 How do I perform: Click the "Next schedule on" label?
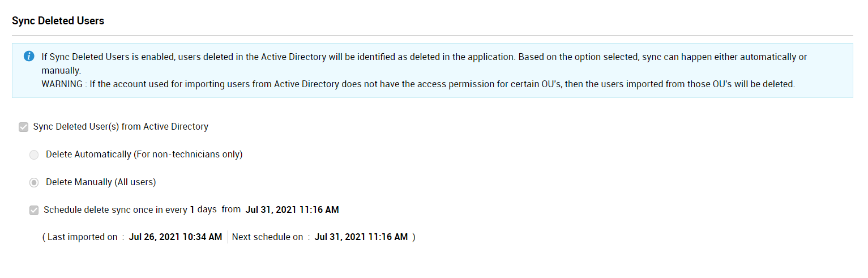[267, 237]
